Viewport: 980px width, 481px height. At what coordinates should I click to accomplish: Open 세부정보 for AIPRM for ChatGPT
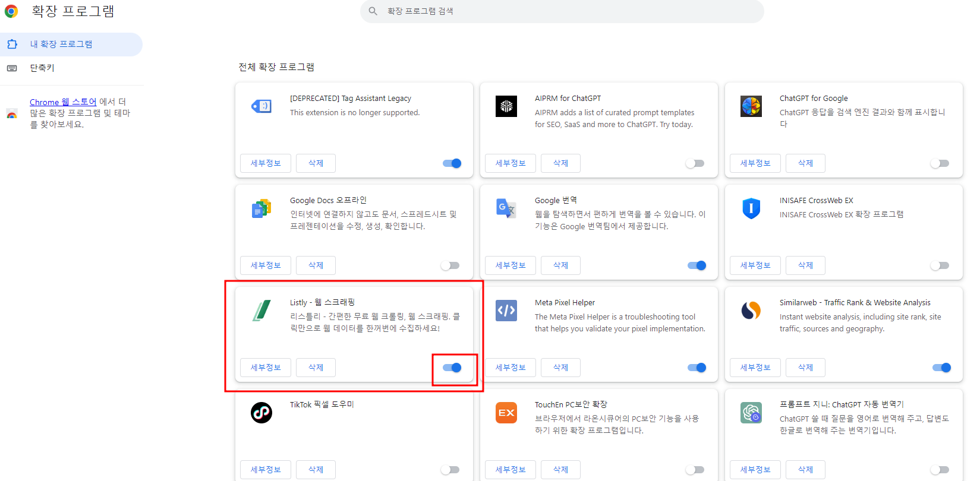tap(511, 163)
